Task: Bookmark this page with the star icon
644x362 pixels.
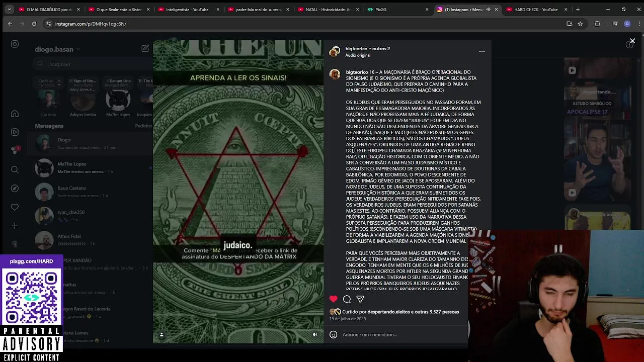Action: [x=580, y=24]
